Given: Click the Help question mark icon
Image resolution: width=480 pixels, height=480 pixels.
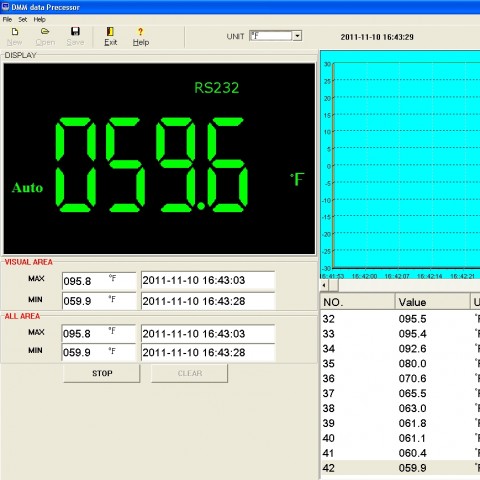Looking at the screenshot, I should (140, 32).
